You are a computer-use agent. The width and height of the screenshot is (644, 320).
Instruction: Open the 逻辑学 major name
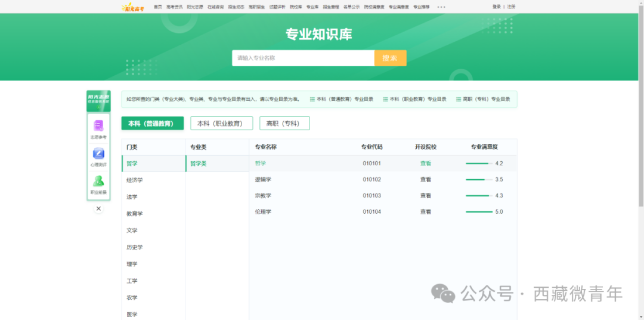click(x=264, y=179)
